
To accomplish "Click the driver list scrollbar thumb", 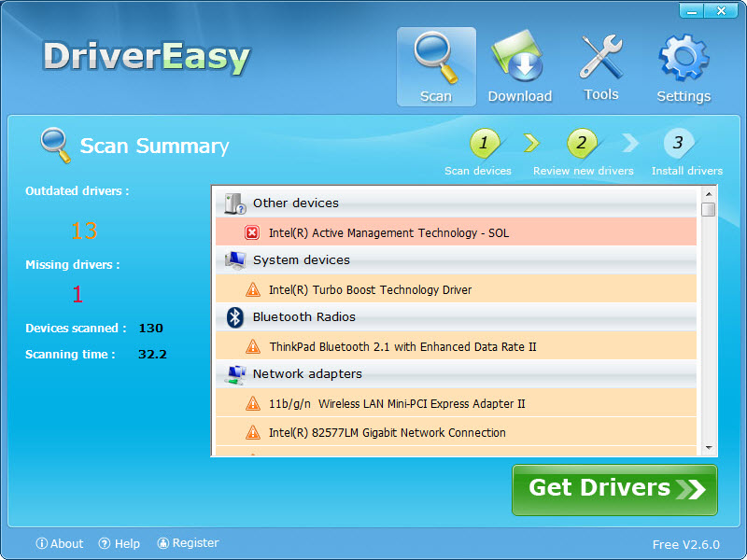I will pyautogui.click(x=709, y=209).
